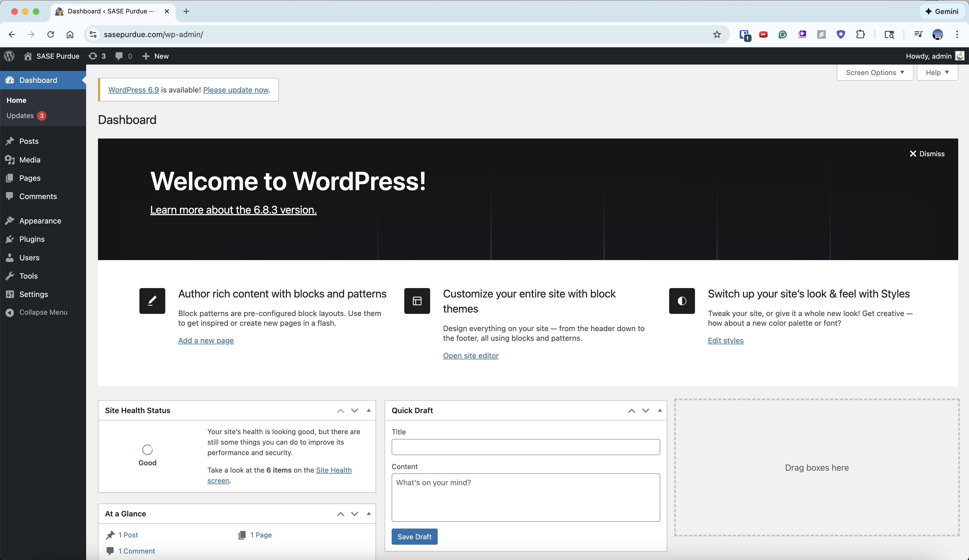This screenshot has width=969, height=560.
Task: Dismiss the Welcome to WordPress panel
Action: tap(927, 153)
